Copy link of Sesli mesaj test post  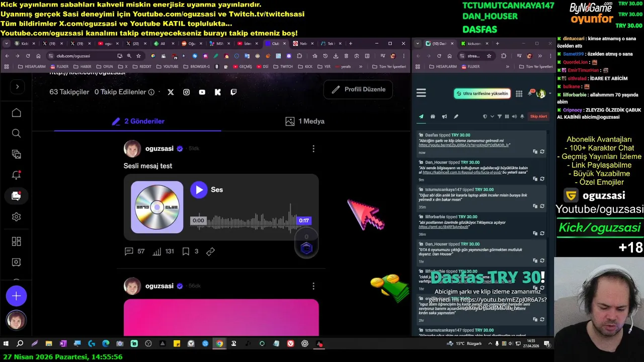pyautogui.click(x=210, y=251)
